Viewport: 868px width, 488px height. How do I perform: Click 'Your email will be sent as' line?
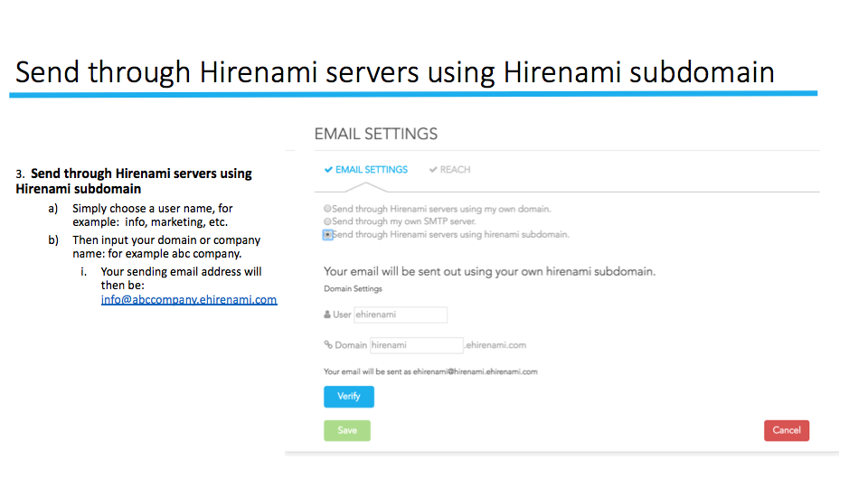click(x=430, y=371)
